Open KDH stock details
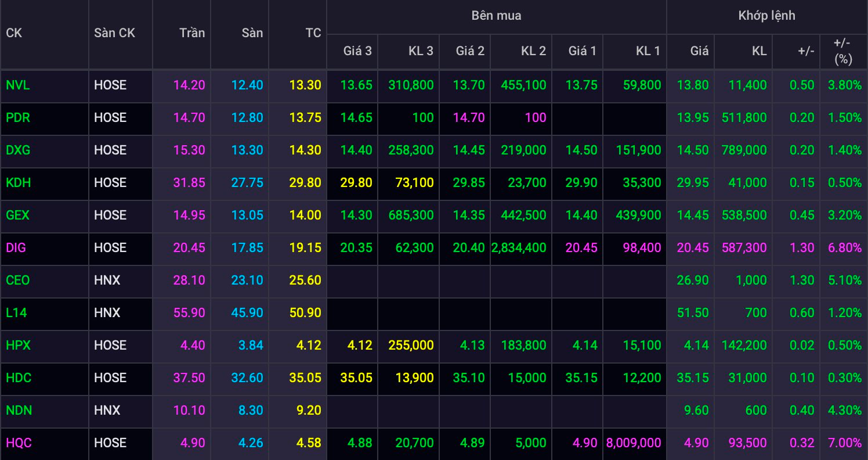This screenshot has width=868, height=460. [18, 183]
